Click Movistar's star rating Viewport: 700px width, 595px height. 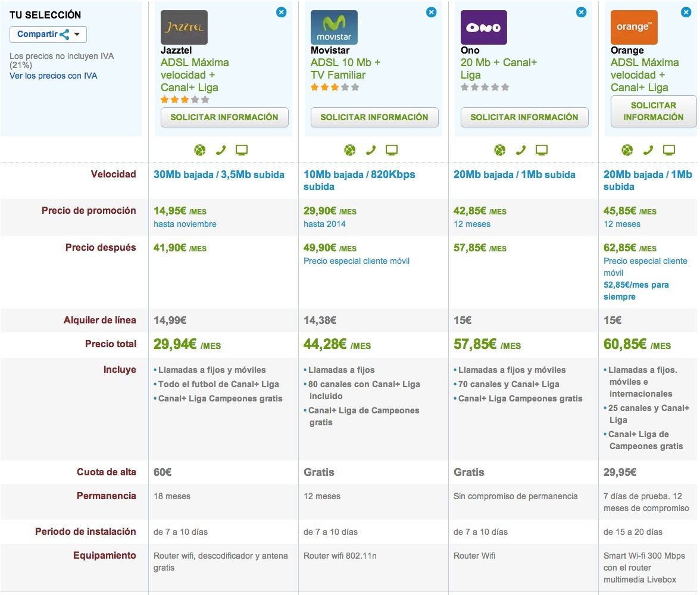tap(335, 87)
